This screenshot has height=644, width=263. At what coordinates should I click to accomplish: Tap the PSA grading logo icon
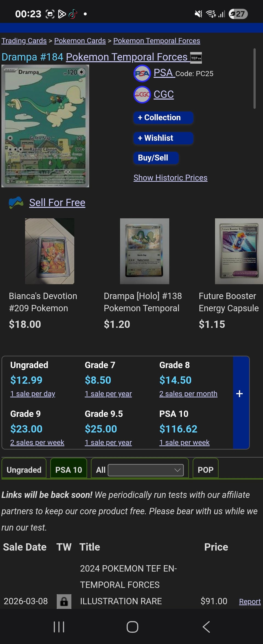[142, 74]
